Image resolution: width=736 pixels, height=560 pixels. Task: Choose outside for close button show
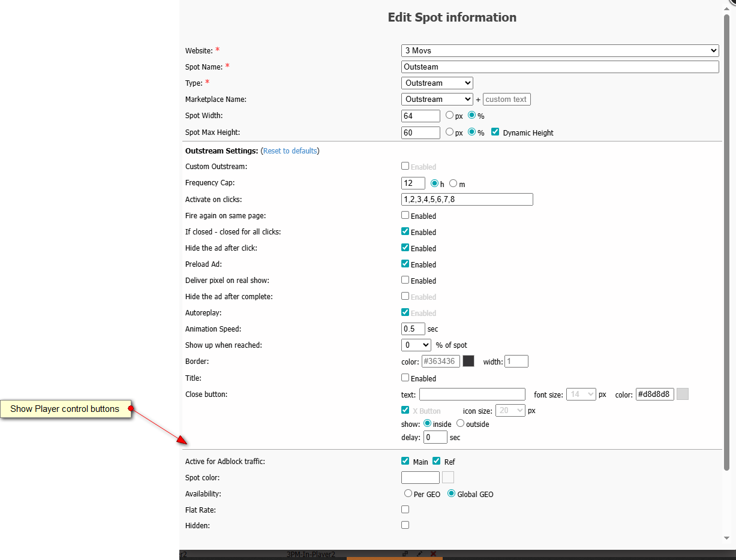[x=461, y=423]
